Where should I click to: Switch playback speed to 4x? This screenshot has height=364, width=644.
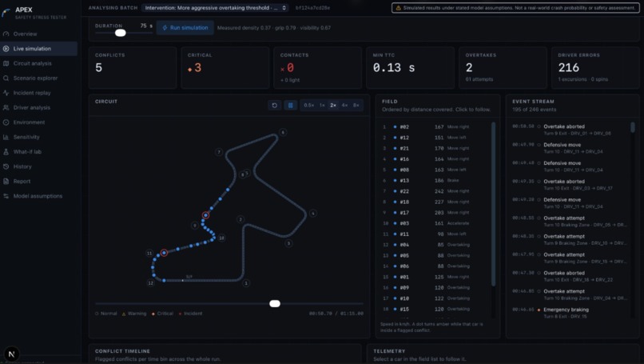(x=344, y=106)
